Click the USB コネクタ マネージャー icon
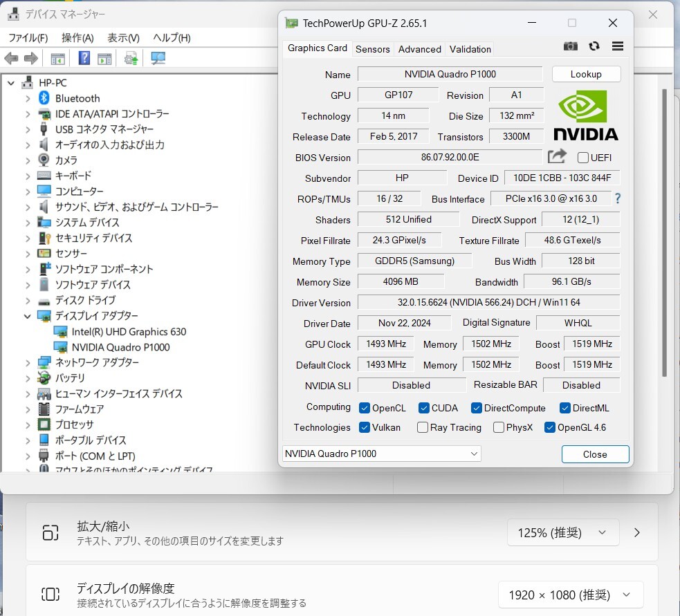680x616 pixels. [x=44, y=129]
